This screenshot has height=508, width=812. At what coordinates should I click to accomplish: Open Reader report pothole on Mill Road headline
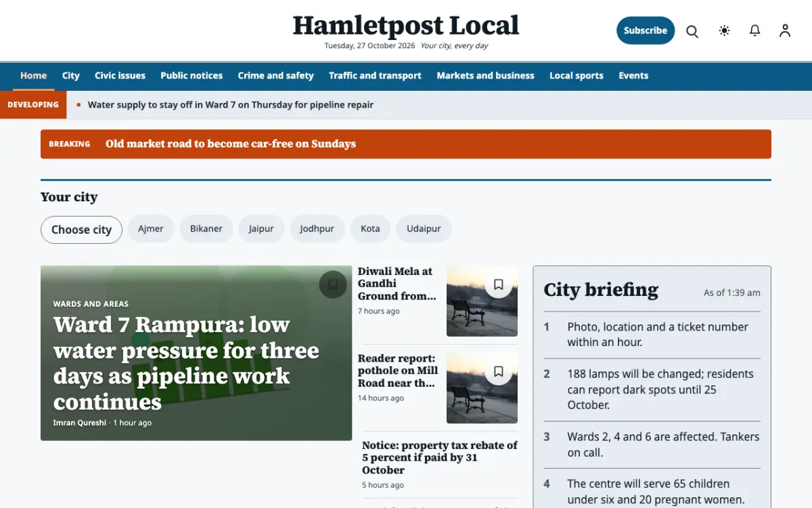point(398,371)
